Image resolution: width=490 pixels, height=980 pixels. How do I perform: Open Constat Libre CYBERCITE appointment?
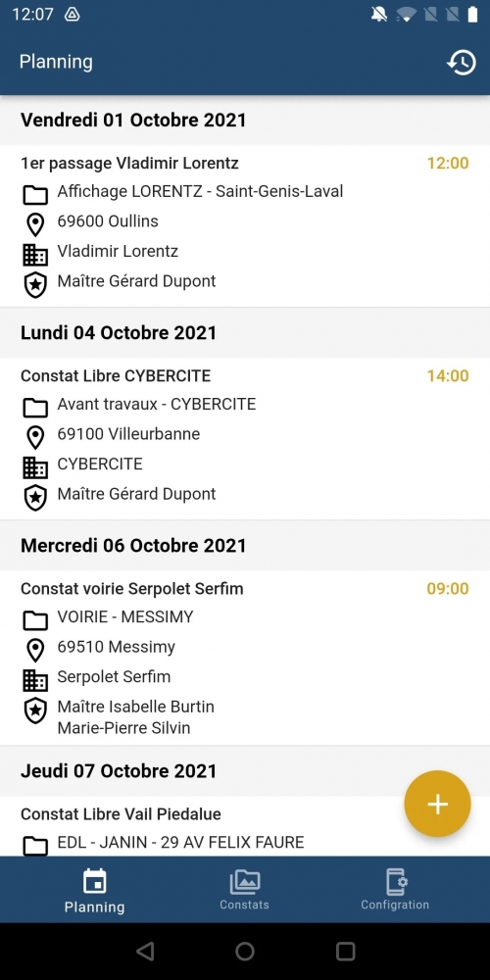click(x=245, y=439)
